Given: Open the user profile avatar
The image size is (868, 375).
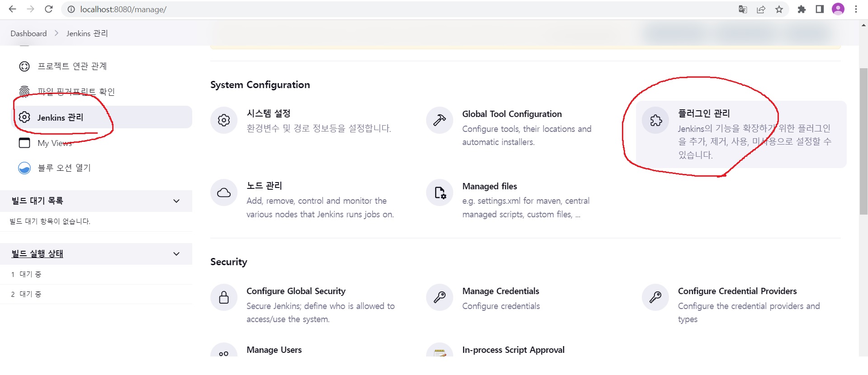Looking at the screenshot, I should [x=838, y=9].
